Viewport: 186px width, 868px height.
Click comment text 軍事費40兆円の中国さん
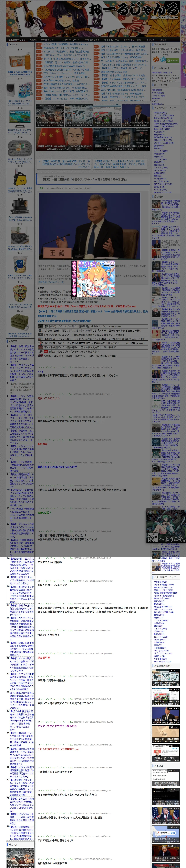[52, 680]
